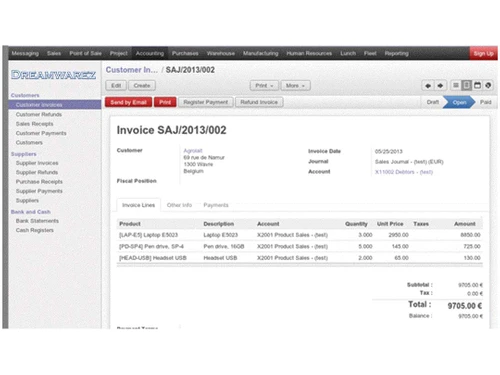Click the Create button
500x375 pixels.
pos(142,86)
